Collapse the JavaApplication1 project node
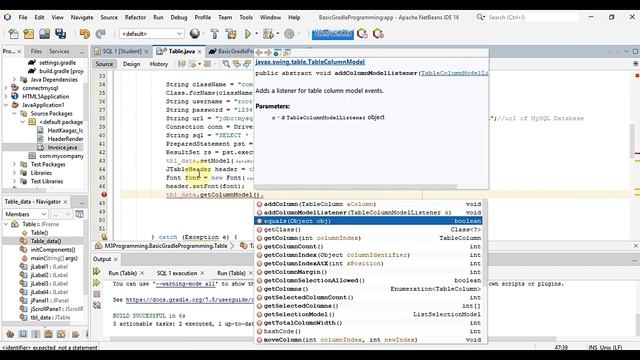Image resolution: width=640 pixels, height=360 pixels. pos(6,105)
